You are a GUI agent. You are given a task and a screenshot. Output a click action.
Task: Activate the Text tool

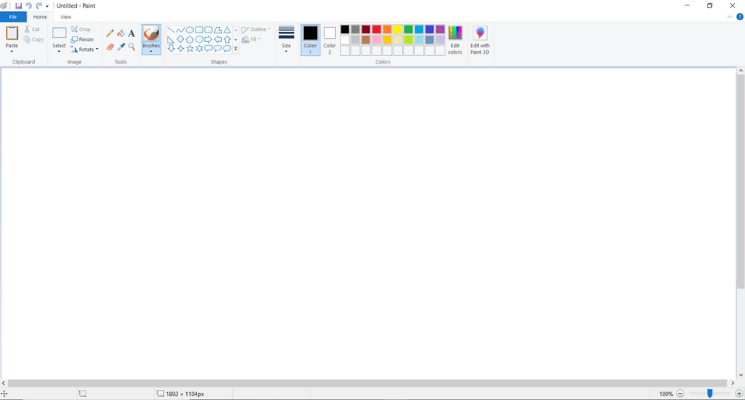point(131,33)
